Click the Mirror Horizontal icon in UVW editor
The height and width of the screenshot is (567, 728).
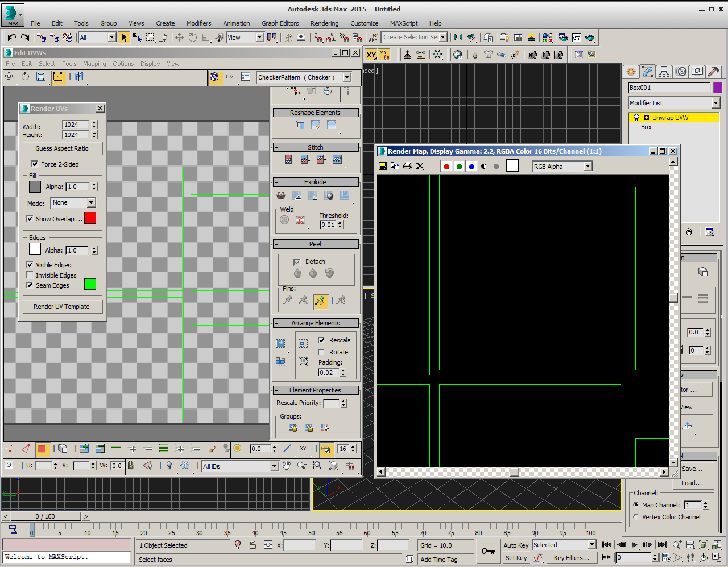(x=78, y=77)
